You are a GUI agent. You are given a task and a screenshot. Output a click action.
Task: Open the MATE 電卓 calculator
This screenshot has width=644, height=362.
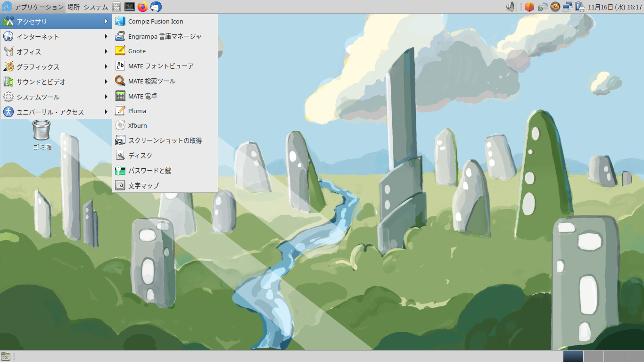(x=165, y=96)
